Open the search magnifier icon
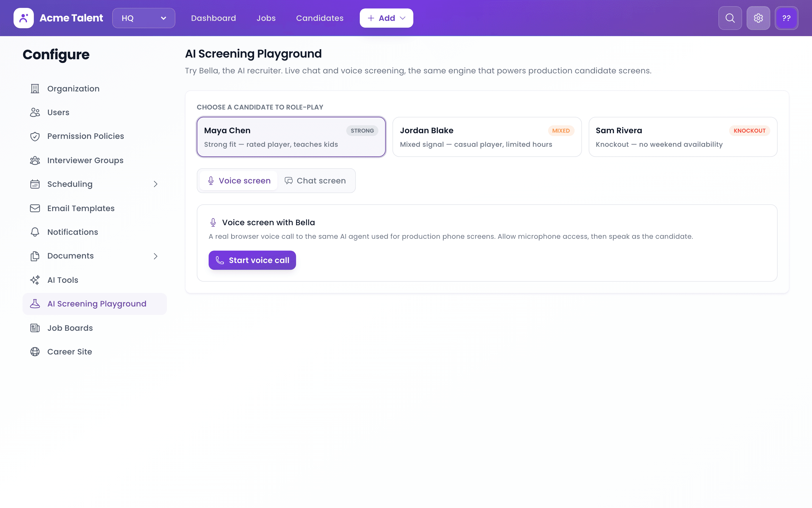The image size is (812, 508). click(x=730, y=18)
